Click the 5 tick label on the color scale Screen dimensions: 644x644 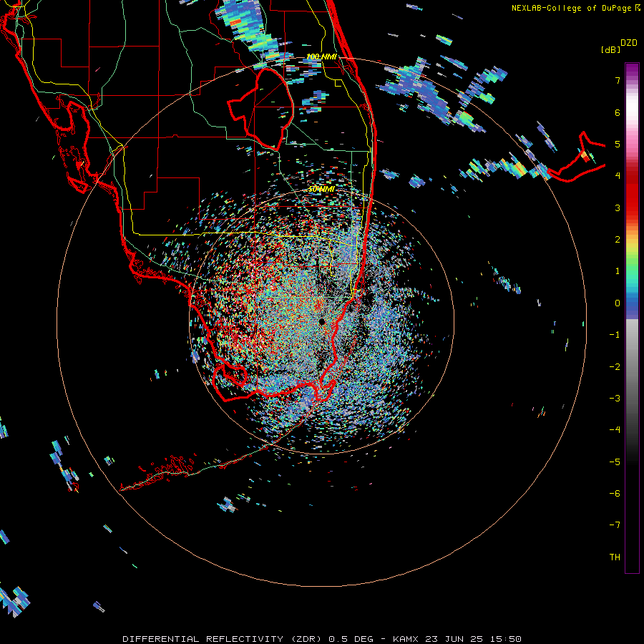(x=618, y=144)
